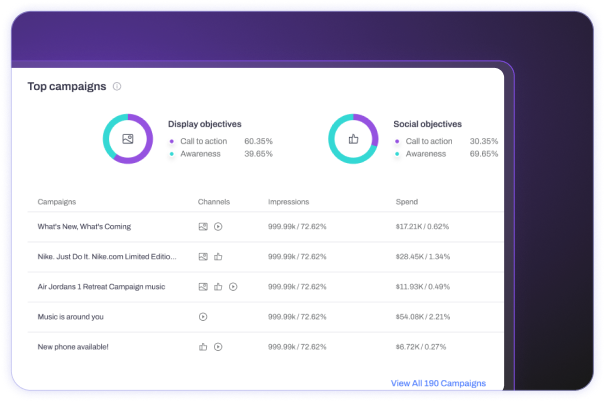Open View All 190 Campaigns link
The image size is (605, 402).
tap(438, 383)
